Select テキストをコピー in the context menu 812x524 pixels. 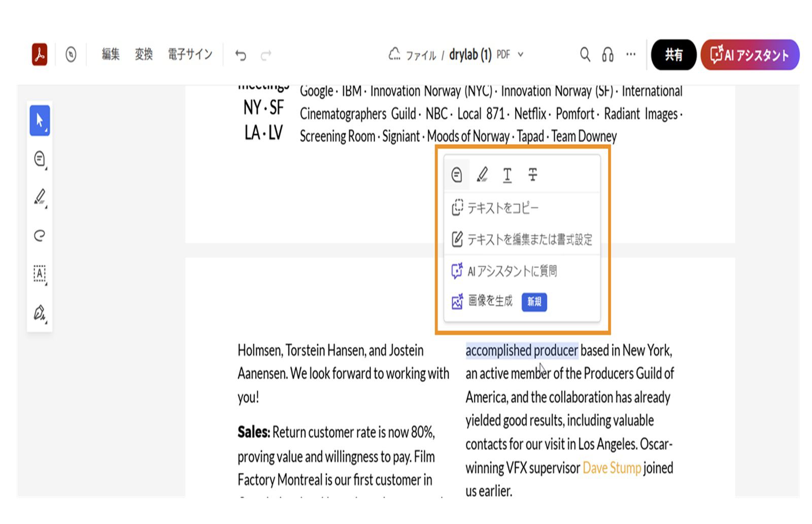(x=502, y=208)
